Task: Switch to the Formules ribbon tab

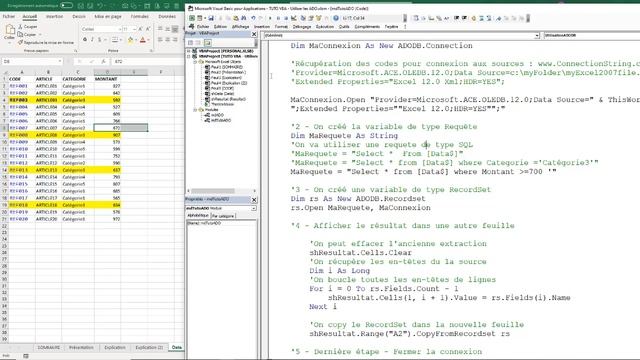Action: click(x=140, y=16)
